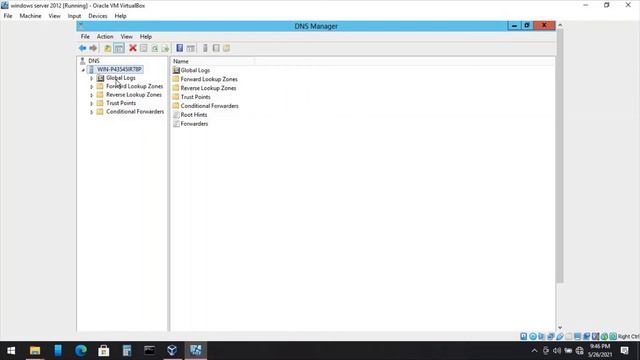Open the blue Help book toolbar icon
Viewport: 640px width, 360px height.
click(179, 48)
